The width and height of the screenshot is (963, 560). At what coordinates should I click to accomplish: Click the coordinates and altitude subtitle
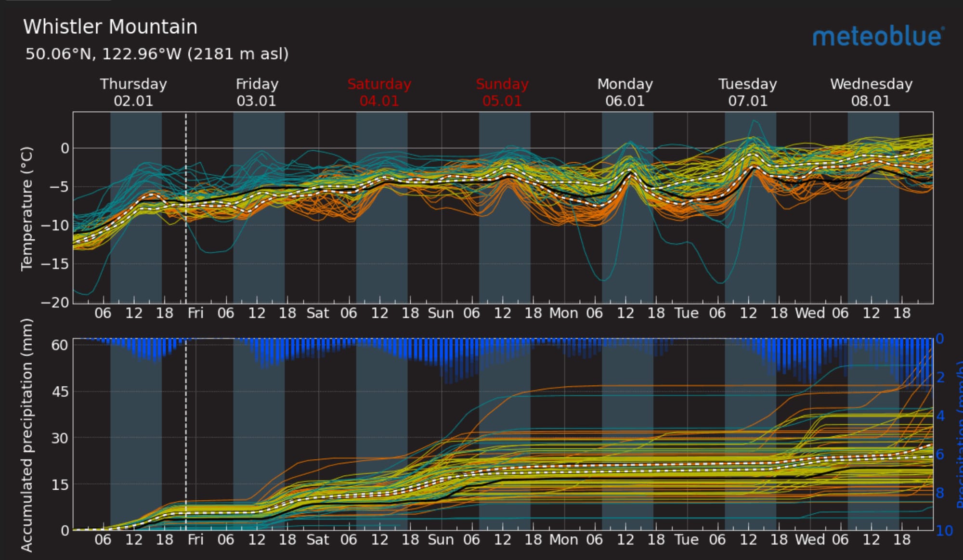point(157,53)
